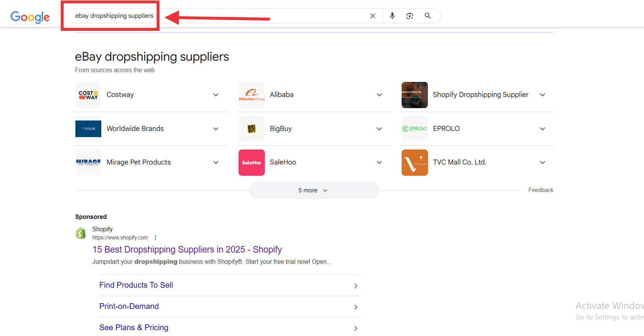Open Shopify Dropshipping Supplier thumbnail image

[415, 95]
